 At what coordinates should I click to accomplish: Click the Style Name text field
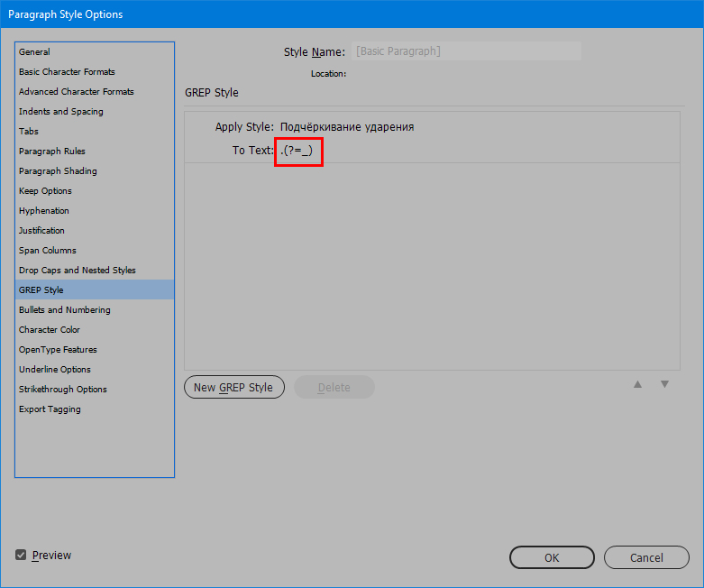click(x=466, y=51)
